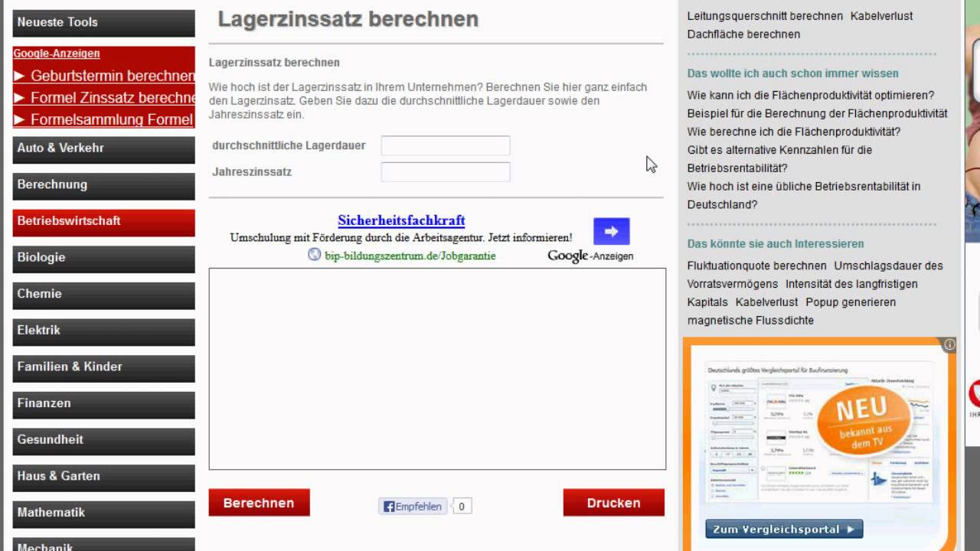The width and height of the screenshot is (980, 551).
Task: Click the 'Lagerzinssatz berechnen' page title
Action: click(x=348, y=19)
